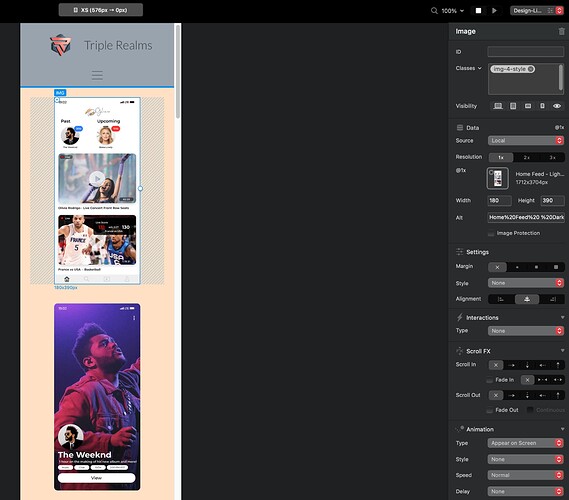Align image to the center
The height and width of the screenshot is (500, 569).
[527, 299]
